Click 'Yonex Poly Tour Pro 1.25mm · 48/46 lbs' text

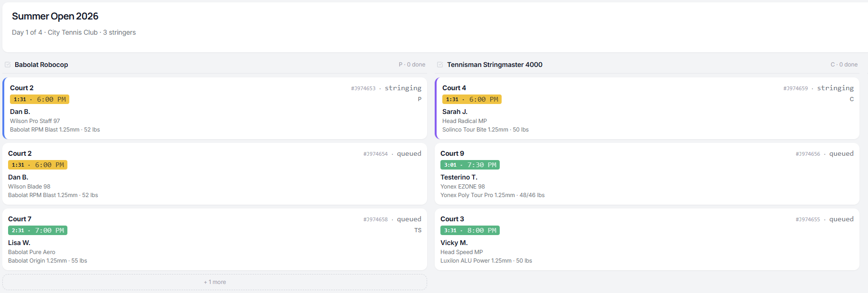pos(493,195)
